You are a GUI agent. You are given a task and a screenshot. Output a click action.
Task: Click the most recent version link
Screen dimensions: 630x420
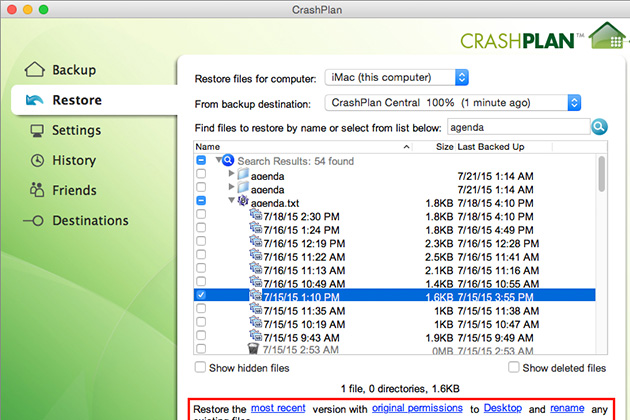[278, 408]
